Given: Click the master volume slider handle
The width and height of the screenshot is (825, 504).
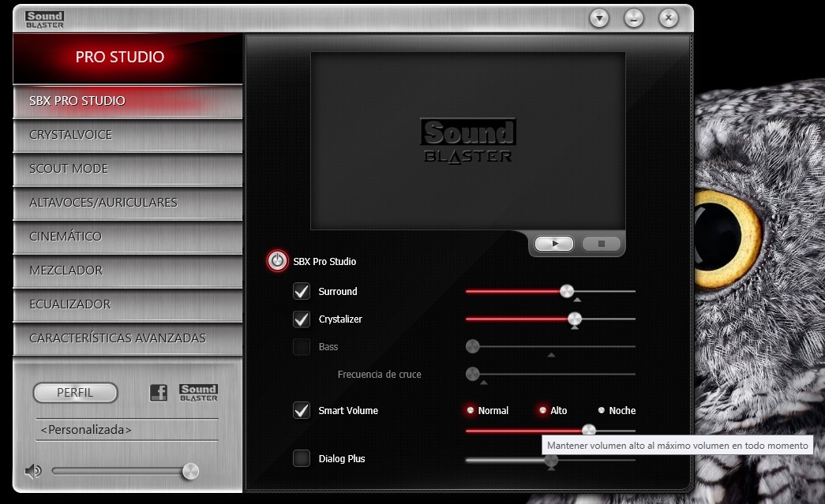Looking at the screenshot, I should 190,472.
